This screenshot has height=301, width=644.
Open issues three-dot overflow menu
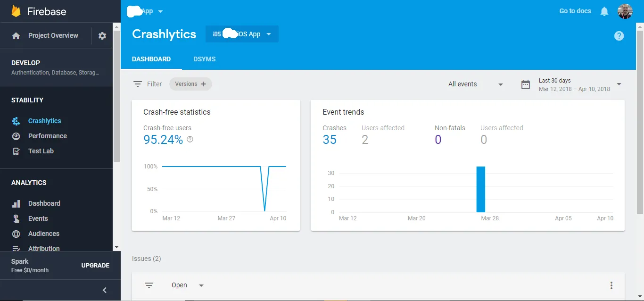(x=611, y=285)
